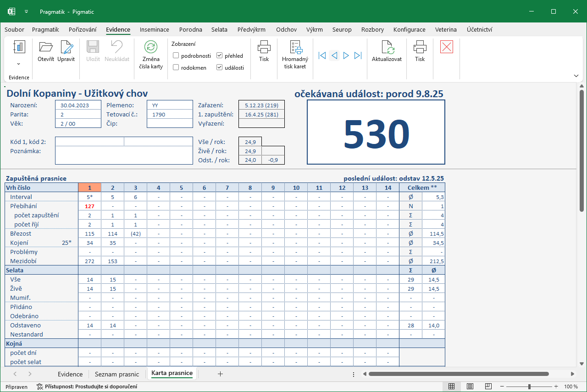Image resolution: width=587 pixels, height=392 pixels.
Task: Expand the Evidence button dropdown arrow
Action: [19, 64]
